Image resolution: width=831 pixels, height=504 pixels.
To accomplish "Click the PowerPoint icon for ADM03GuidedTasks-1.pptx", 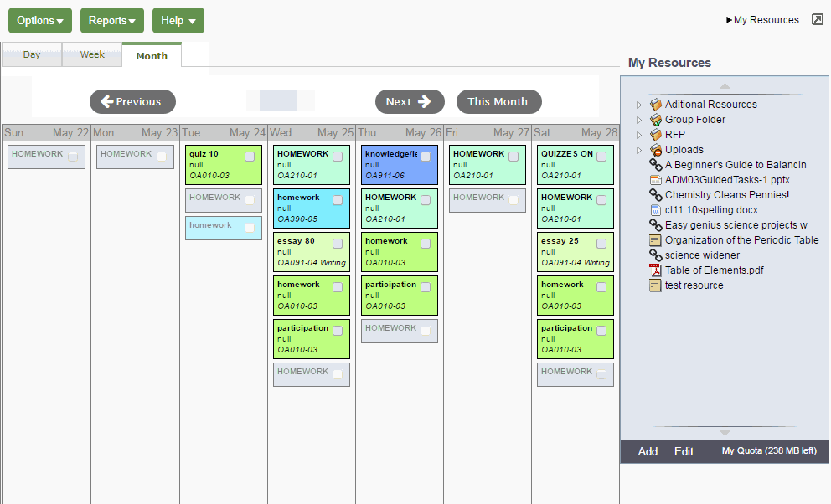I will tap(656, 180).
